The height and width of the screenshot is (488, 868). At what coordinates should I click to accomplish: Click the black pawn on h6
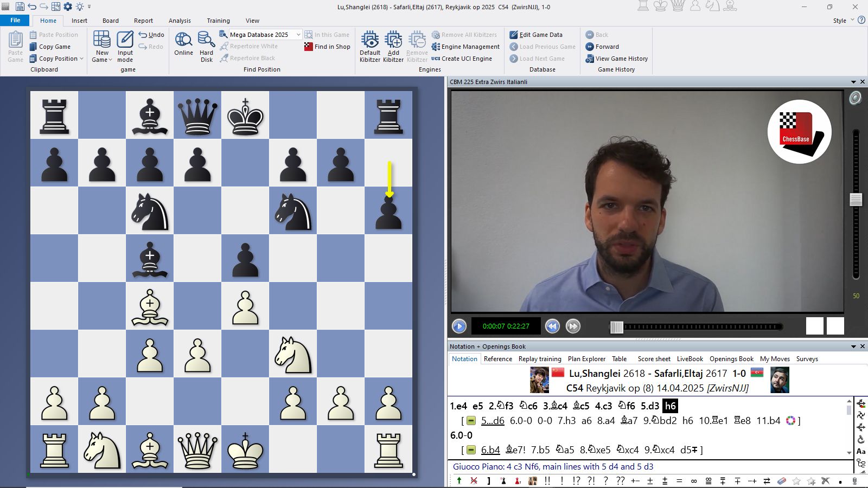(x=388, y=213)
